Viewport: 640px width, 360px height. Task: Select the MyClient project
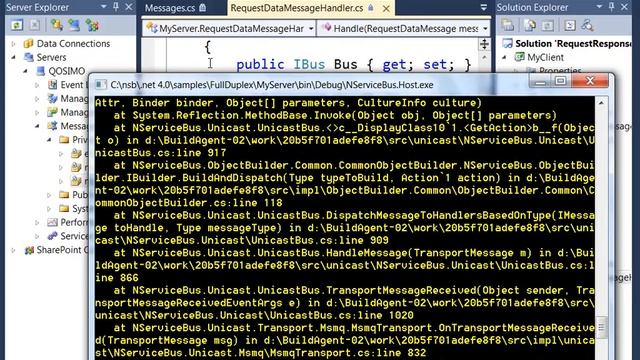pos(545,57)
